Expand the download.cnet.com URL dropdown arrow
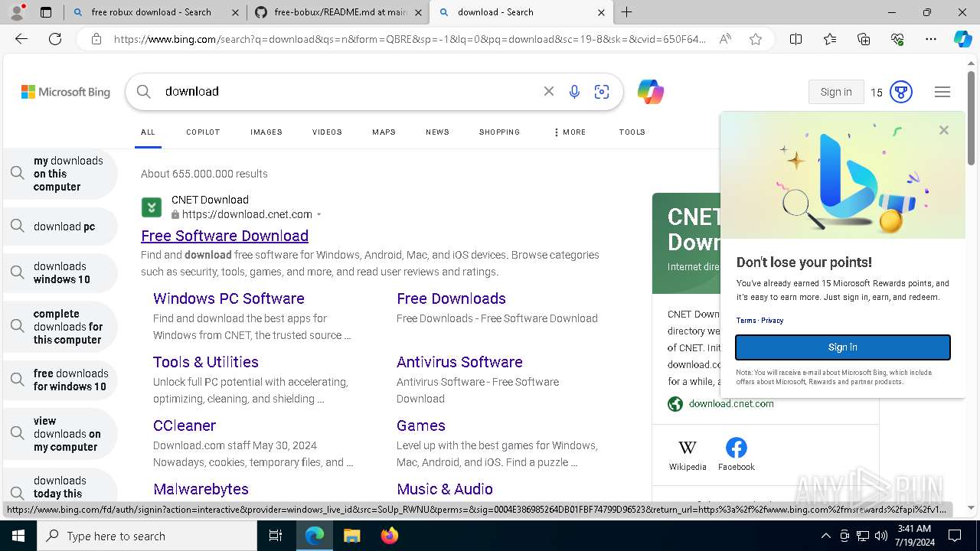Image resolution: width=980 pixels, height=551 pixels. click(x=319, y=215)
